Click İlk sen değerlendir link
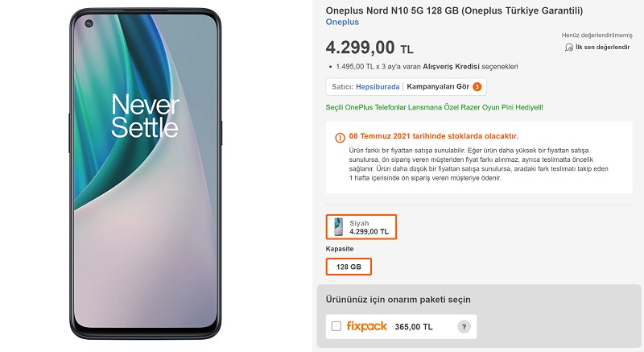Viewport: 644px width, 352px height. [602, 48]
